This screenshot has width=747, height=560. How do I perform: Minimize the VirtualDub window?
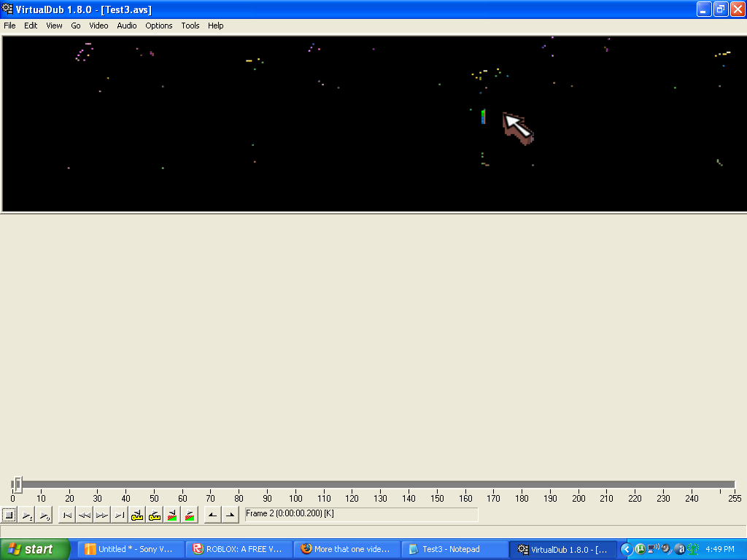click(704, 9)
